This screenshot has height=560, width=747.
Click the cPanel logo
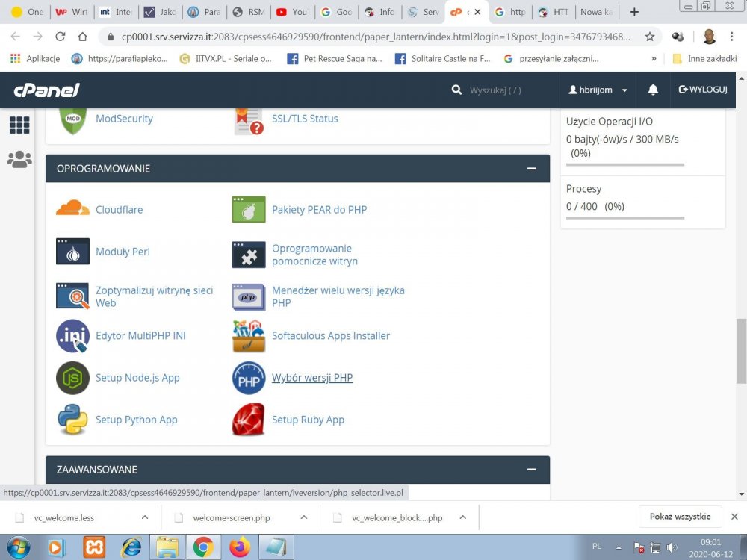(46, 90)
